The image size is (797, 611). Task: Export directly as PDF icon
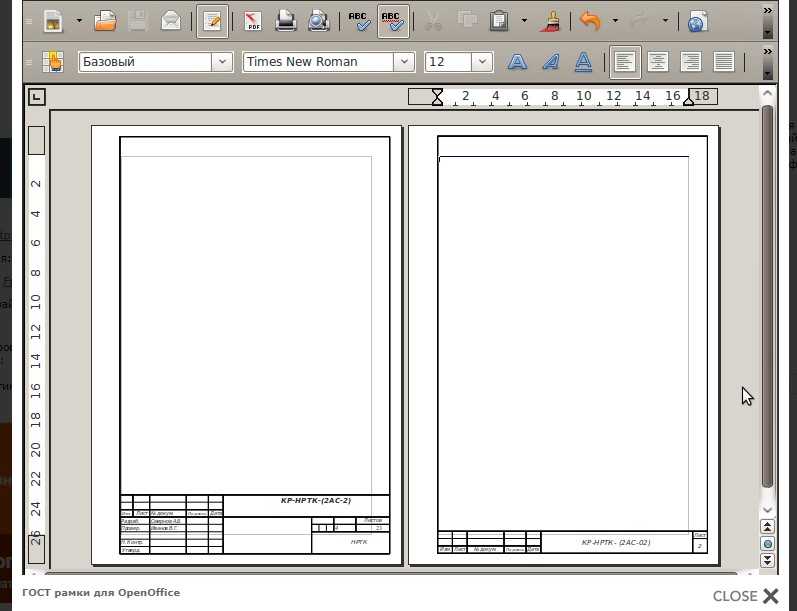[x=253, y=21]
